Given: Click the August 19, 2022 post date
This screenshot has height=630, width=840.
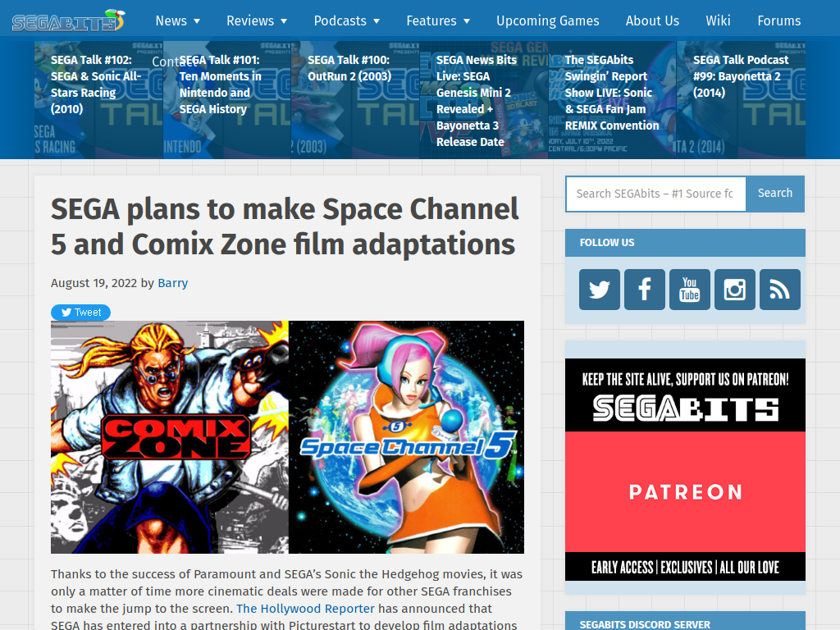Looking at the screenshot, I should pos(94,283).
